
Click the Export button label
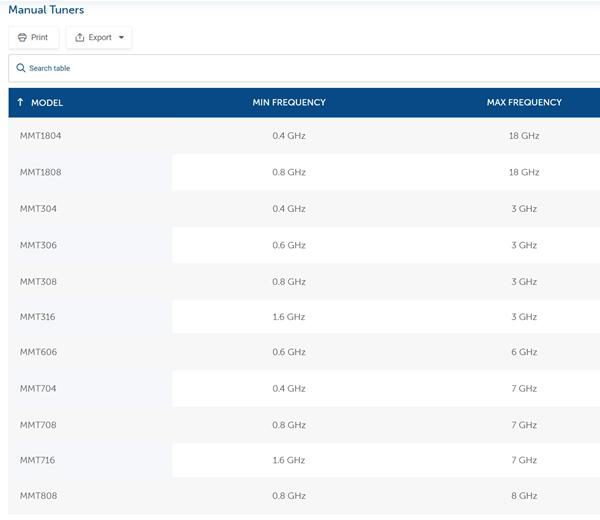point(100,37)
